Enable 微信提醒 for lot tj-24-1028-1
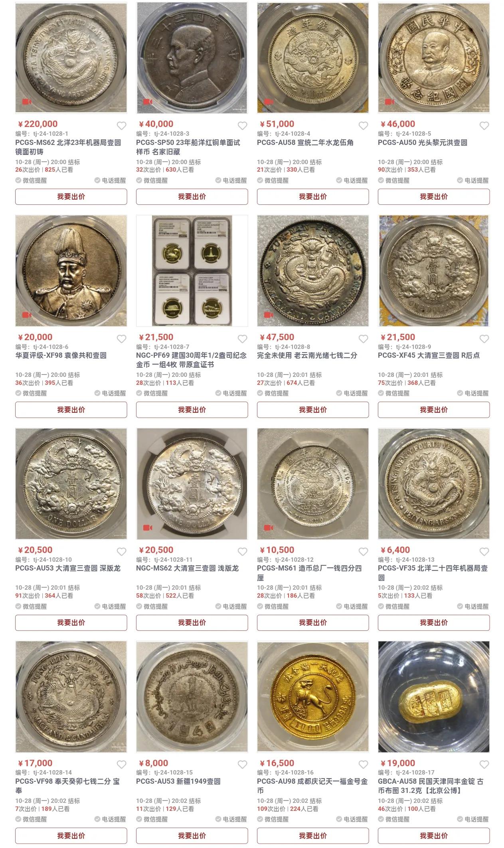The height and width of the screenshot is (848, 504). [x=31, y=180]
